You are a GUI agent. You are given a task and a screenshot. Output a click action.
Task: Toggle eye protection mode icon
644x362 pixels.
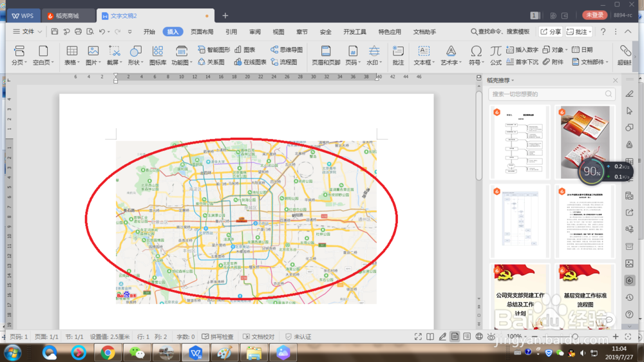[491, 336]
